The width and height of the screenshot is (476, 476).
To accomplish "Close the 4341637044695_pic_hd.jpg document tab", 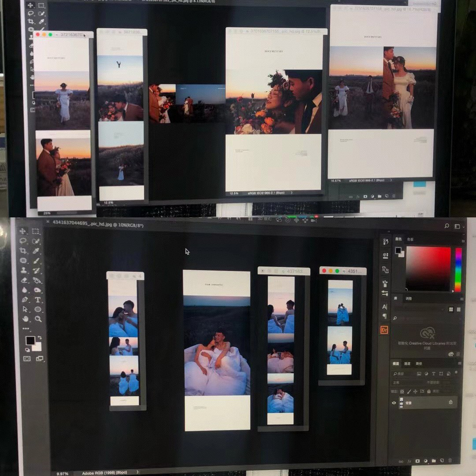I will (48, 222).
